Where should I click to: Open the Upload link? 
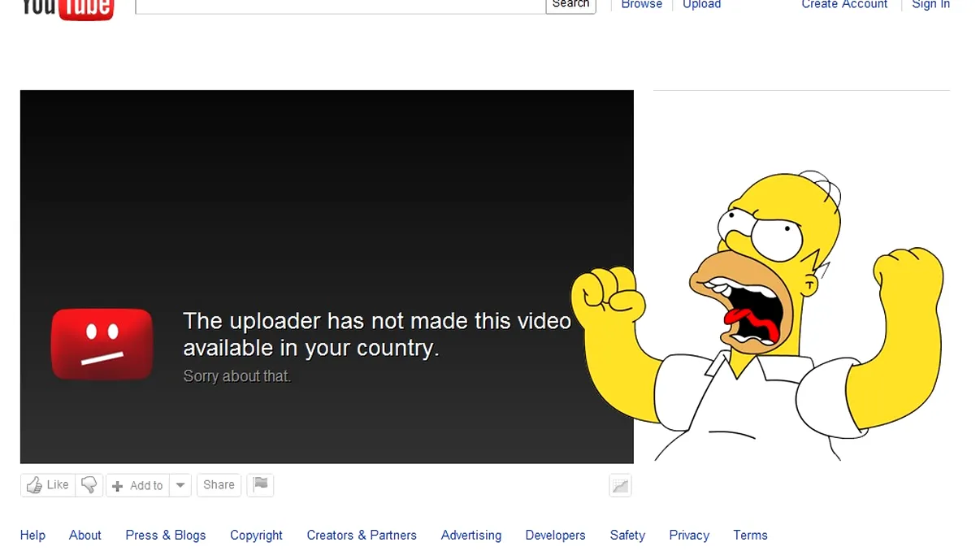pyautogui.click(x=701, y=5)
